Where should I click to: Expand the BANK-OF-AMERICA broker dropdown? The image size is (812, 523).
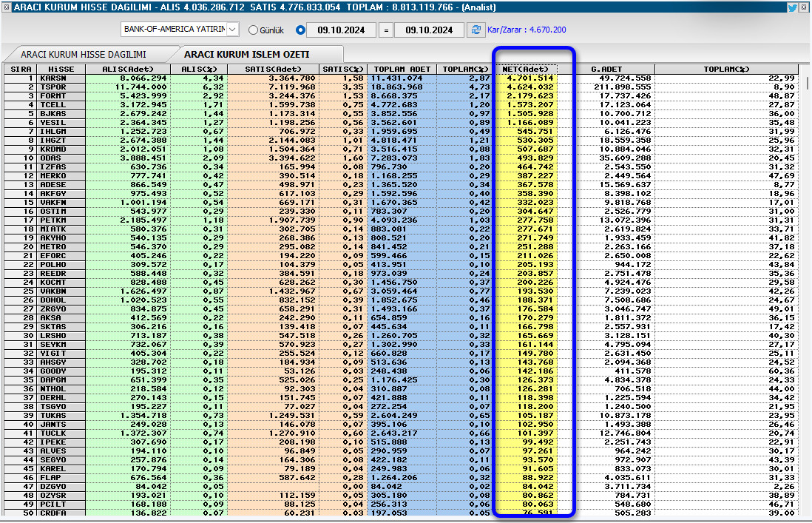coord(233,29)
